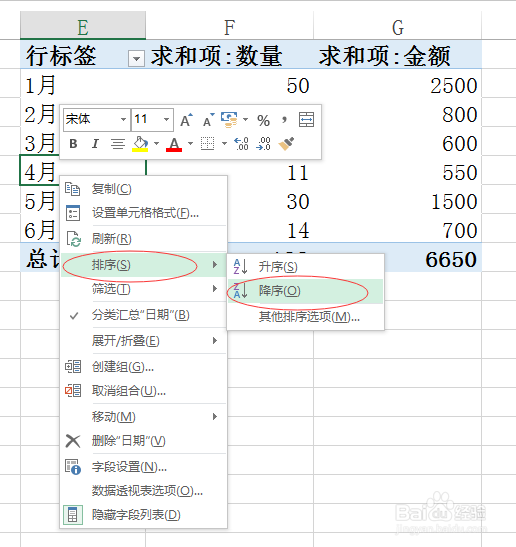The image size is (516, 547).
Task: Open 设置单元格格式(F) dialog
Action: click(144, 213)
